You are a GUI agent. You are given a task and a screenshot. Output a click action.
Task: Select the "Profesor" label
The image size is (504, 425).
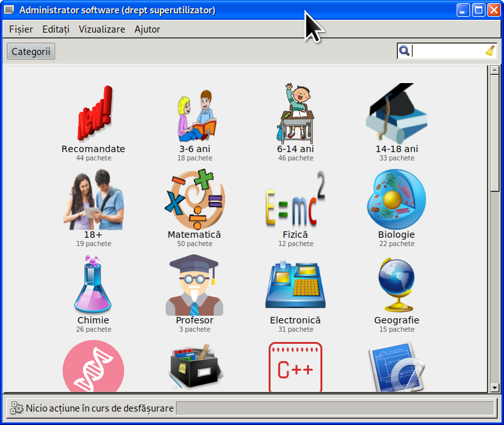coord(195,320)
